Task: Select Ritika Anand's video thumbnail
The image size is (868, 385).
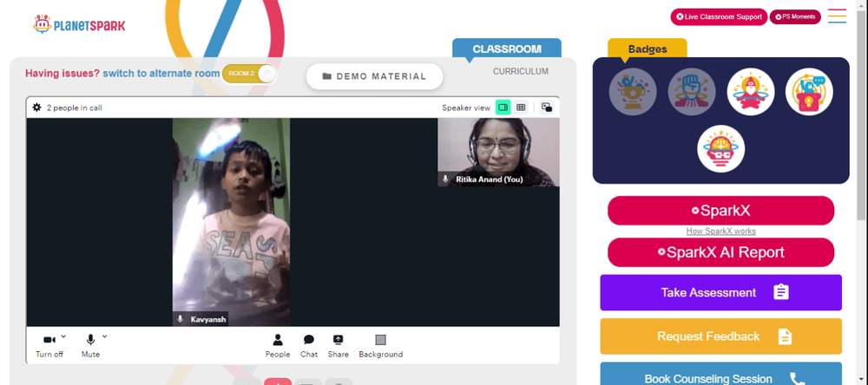Action: click(x=498, y=152)
